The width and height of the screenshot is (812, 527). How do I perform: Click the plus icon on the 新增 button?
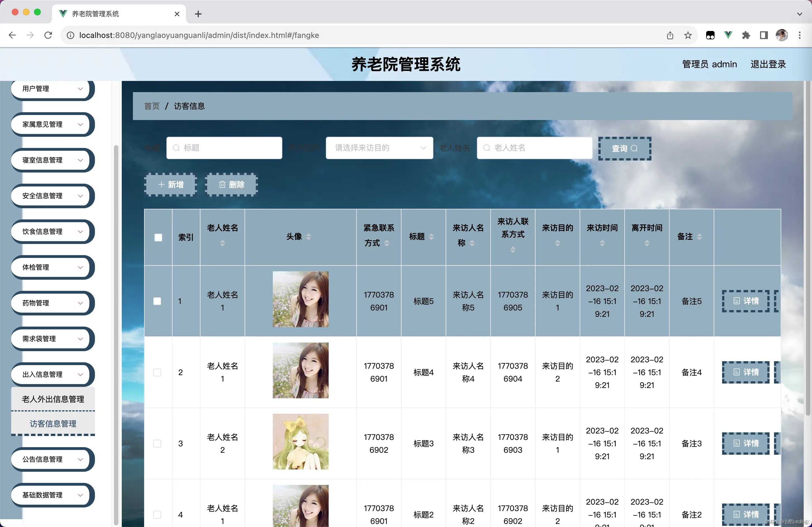click(162, 185)
